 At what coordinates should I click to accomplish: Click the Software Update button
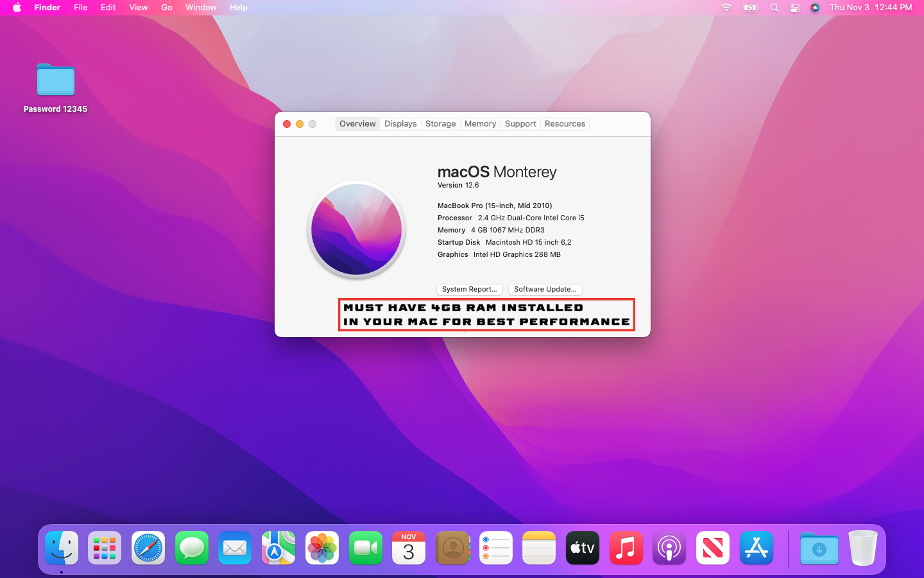545,290
